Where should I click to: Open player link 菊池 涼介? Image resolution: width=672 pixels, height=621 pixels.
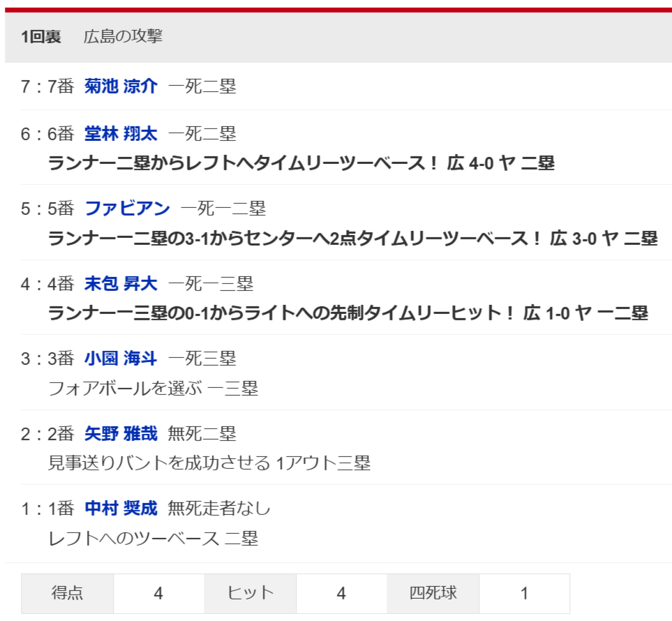tap(121, 86)
